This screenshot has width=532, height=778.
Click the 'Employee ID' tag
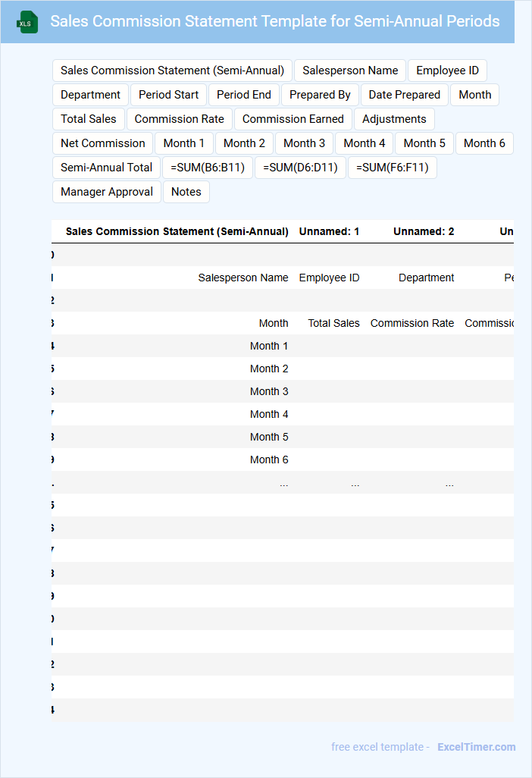[x=447, y=71]
